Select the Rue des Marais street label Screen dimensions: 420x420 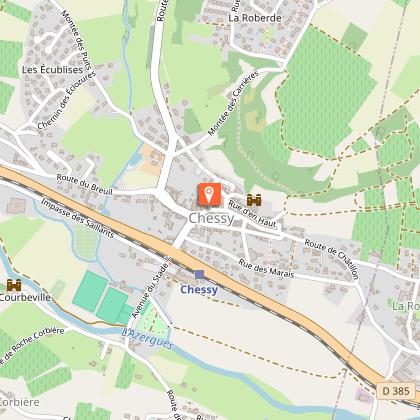tap(266, 269)
